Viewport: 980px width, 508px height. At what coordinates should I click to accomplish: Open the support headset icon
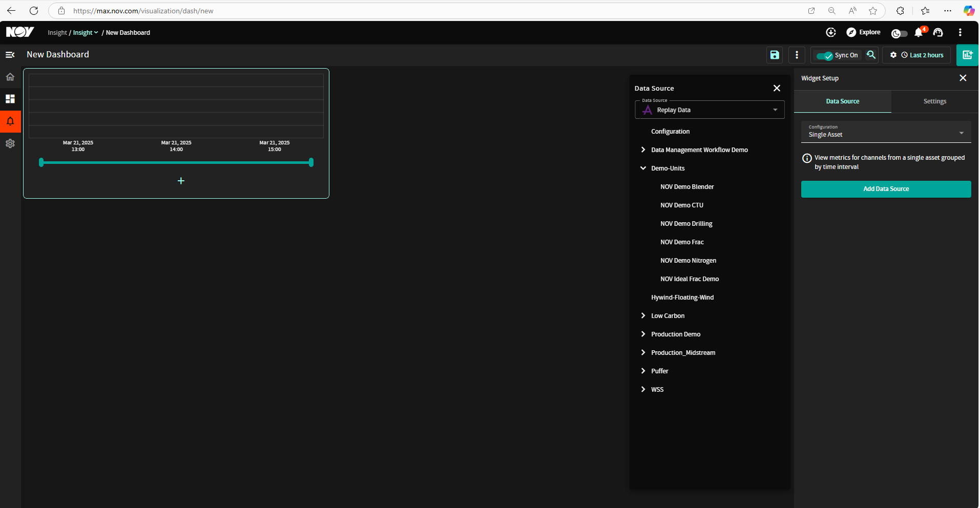[x=938, y=32]
